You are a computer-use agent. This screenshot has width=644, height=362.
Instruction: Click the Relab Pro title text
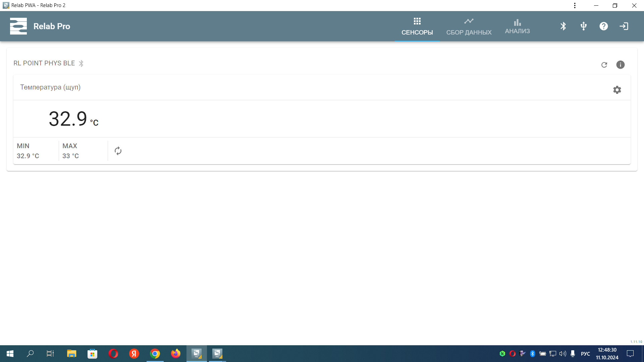tap(52, 26)
